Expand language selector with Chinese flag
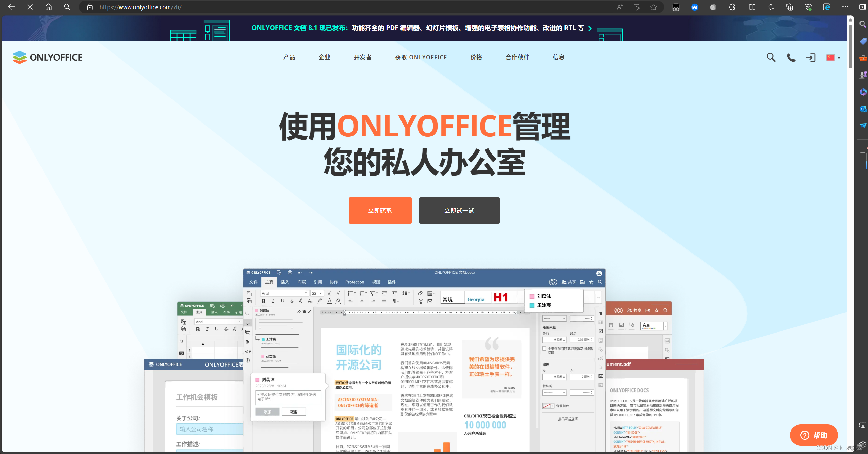Viewport: 868px width, 454px height. [x=833, y=58]
